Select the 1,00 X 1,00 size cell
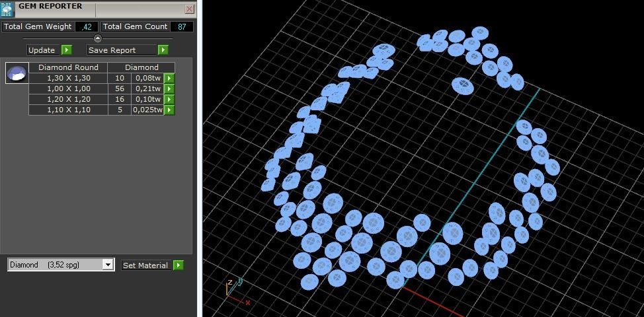Screen dimensions: 644x317 pos(68,88)
